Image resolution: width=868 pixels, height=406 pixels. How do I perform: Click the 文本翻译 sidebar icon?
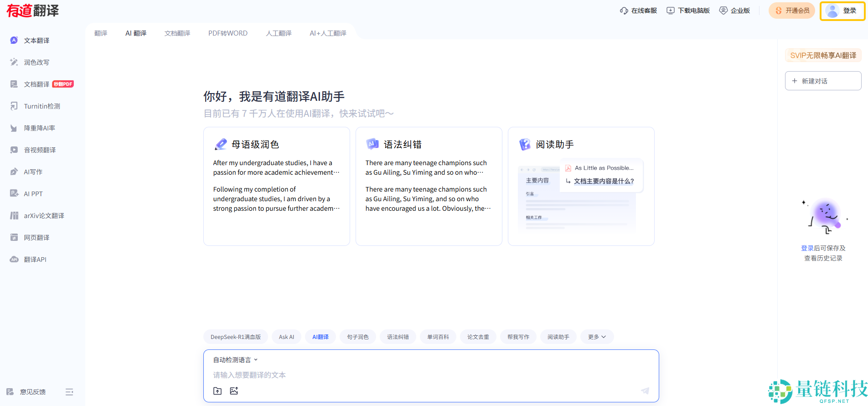14,40
